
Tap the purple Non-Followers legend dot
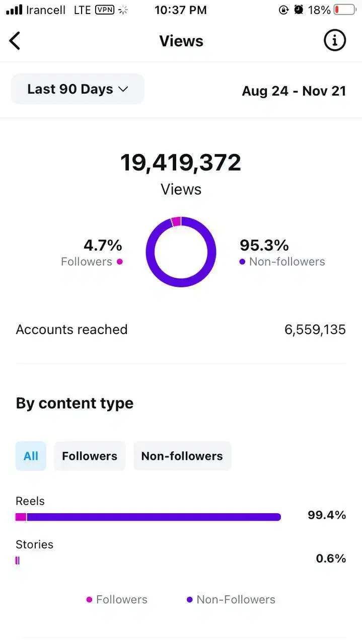click(190, 600)
